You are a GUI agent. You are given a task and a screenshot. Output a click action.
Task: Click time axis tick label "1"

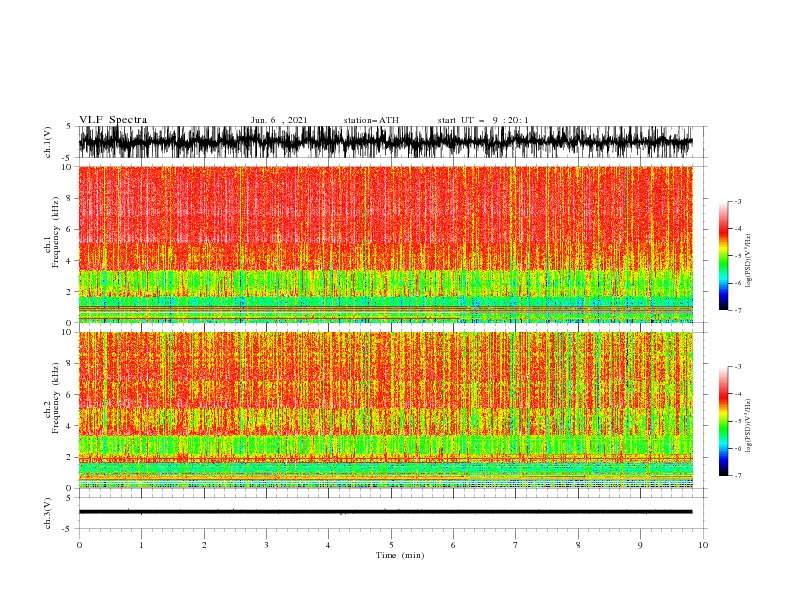pyautogui.click(x=141, y=545)
